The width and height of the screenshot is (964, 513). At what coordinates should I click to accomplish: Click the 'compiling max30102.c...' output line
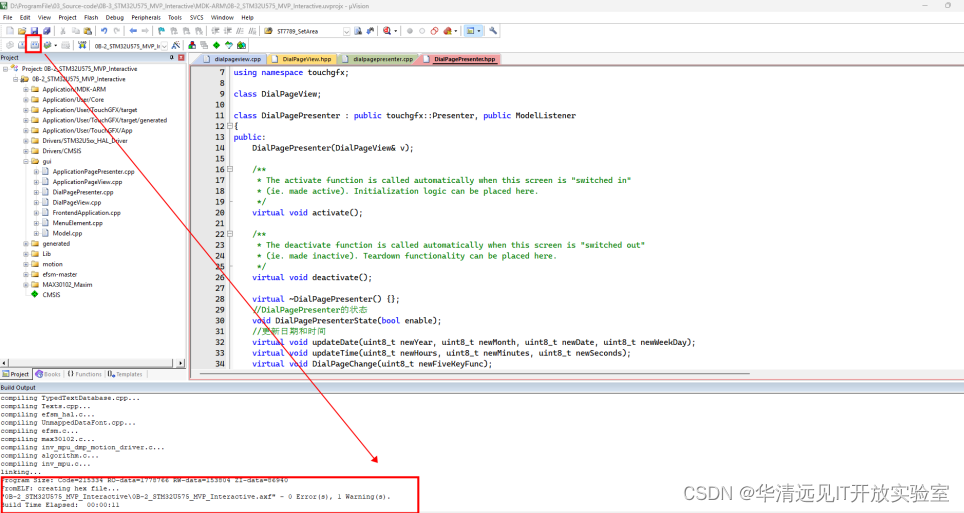(x=47, y=439)
